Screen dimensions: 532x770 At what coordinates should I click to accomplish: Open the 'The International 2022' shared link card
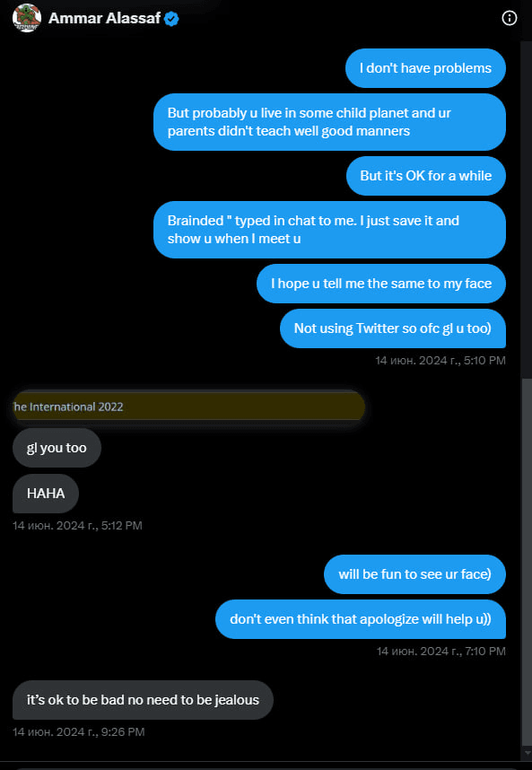[x=188, y=407]
